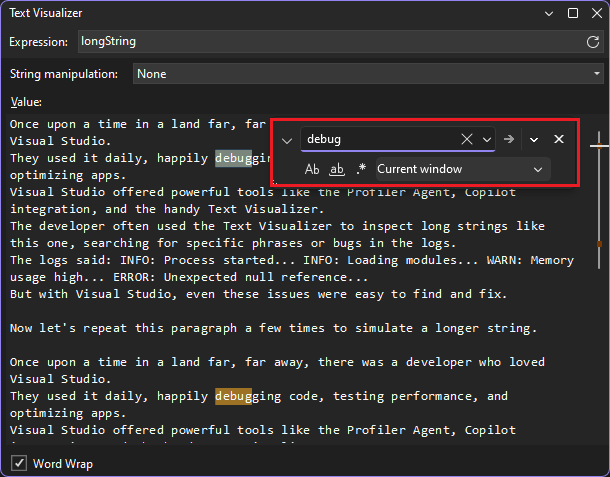Viewport: 610px width, 477px height.
Task: Click the vertical scrollbar track
Action: tap(599, 200)
